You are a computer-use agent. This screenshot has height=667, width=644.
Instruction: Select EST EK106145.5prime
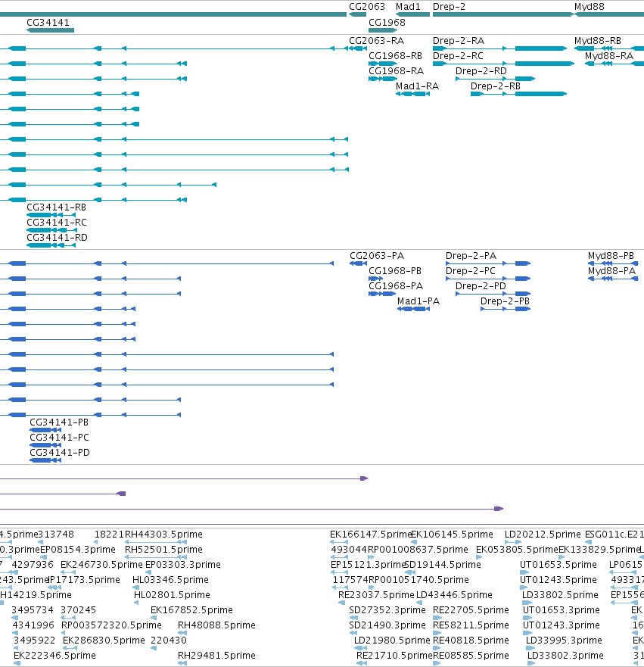[x=453, y=535]
